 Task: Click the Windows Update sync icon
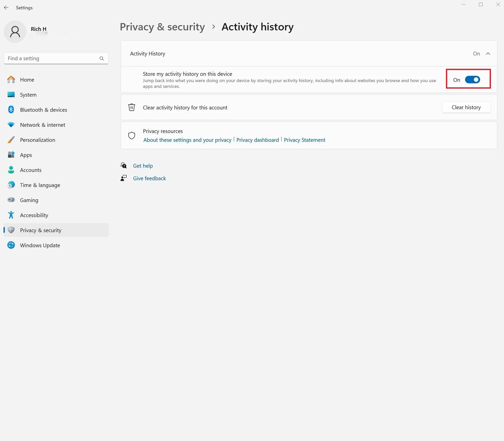pyautogui.click(x=11, y=245)
